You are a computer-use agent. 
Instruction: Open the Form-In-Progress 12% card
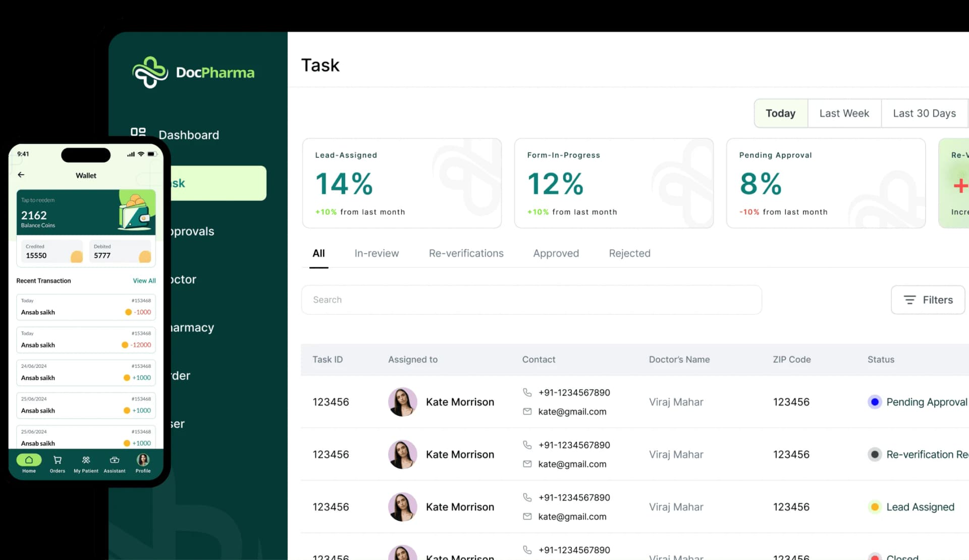tap(614, 183)
